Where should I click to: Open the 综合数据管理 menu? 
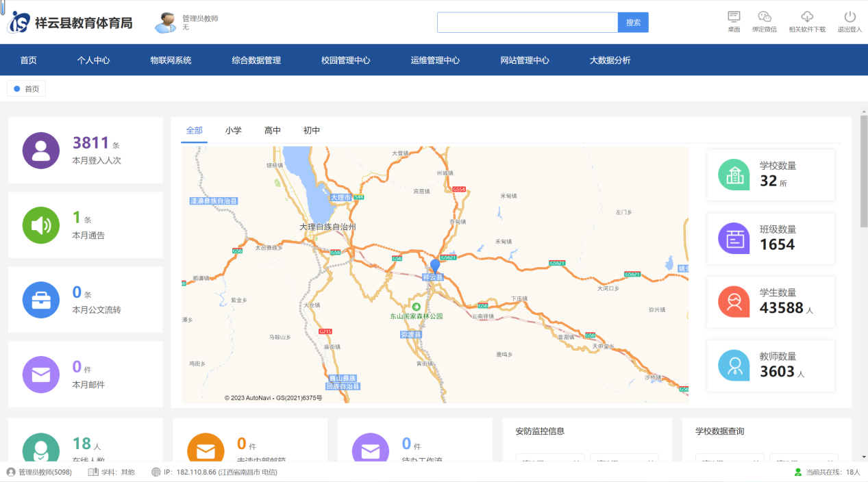pos(256,60)
